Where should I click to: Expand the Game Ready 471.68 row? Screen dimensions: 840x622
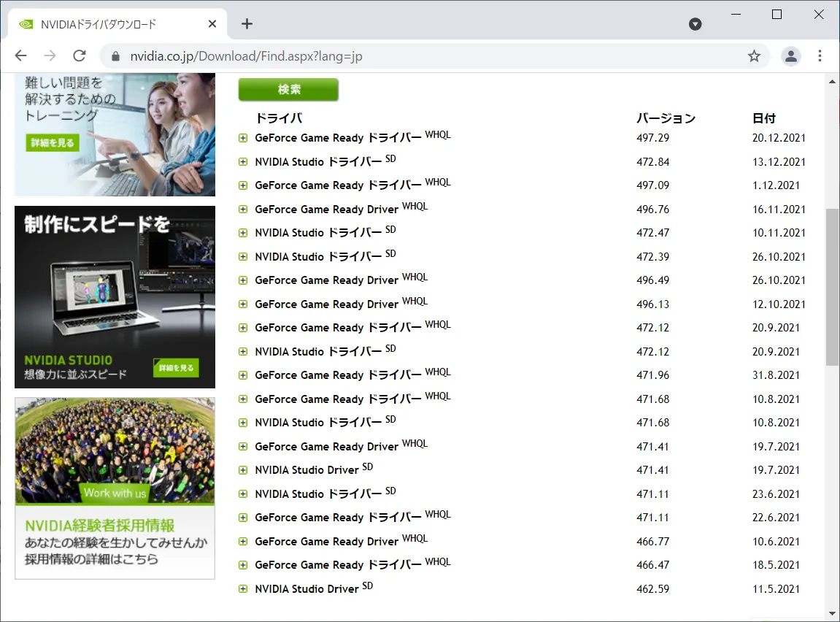[243, 399]
